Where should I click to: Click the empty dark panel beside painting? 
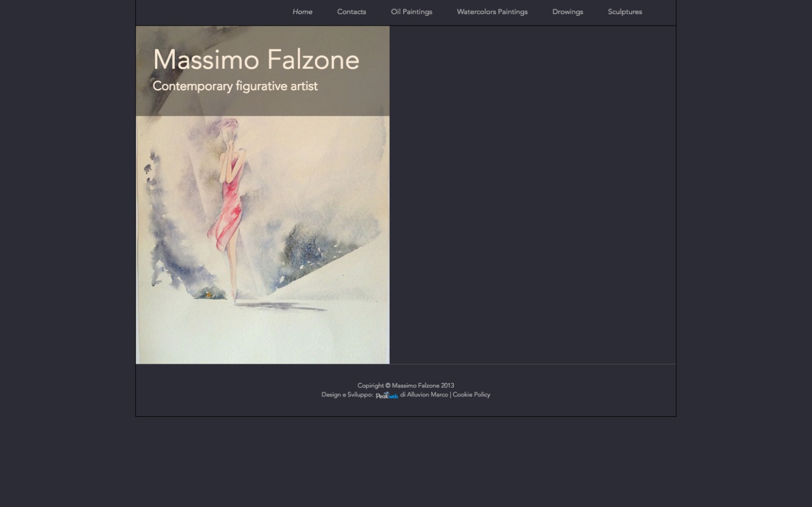point(532,195)
